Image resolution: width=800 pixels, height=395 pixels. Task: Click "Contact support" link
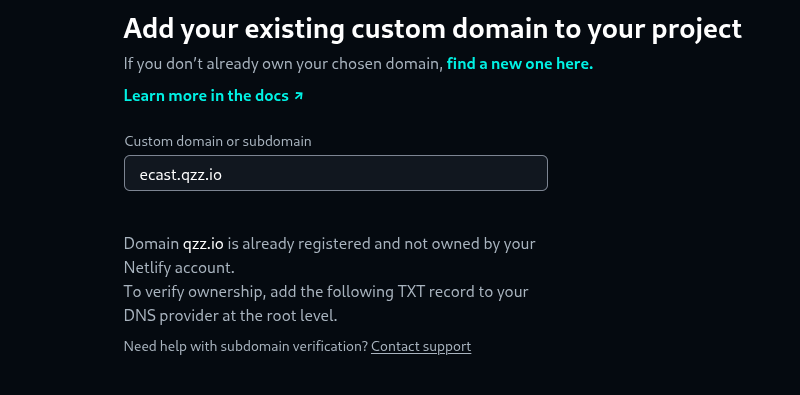coord(421,346)
